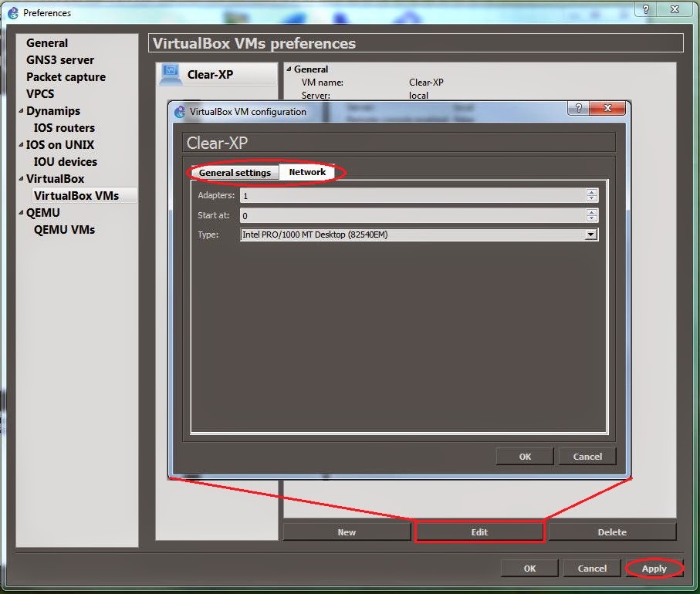Decrease the Adapters count with the down arrow
The height and width of the screenshot is (594, 700).
(592, 198)
